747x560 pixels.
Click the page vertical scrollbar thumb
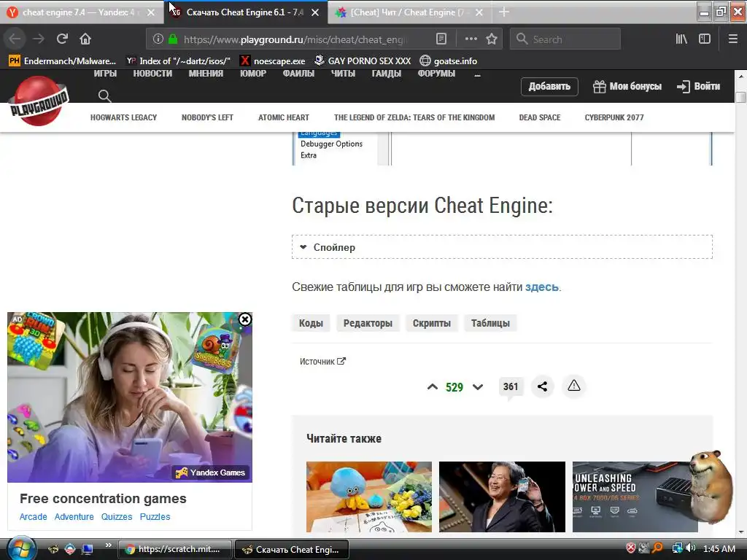740,97
